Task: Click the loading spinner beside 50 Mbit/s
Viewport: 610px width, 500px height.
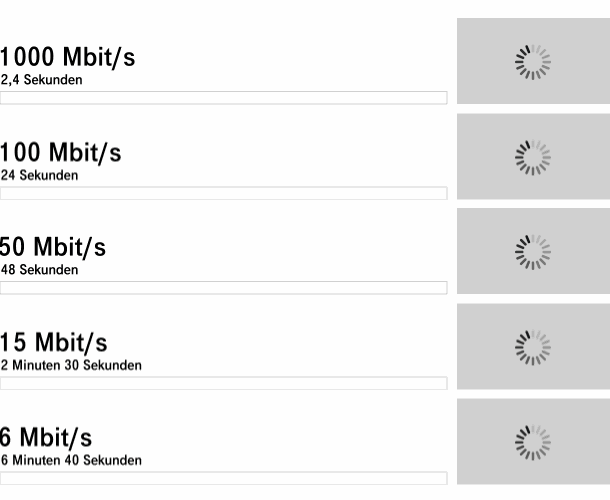Action: [533, 252]
